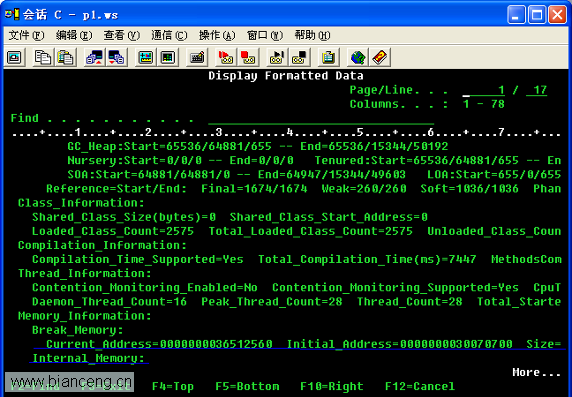Click Daemon_Thread_Count=16 text
The height and width of the screenshot is (397, 572).
(109, 302)
